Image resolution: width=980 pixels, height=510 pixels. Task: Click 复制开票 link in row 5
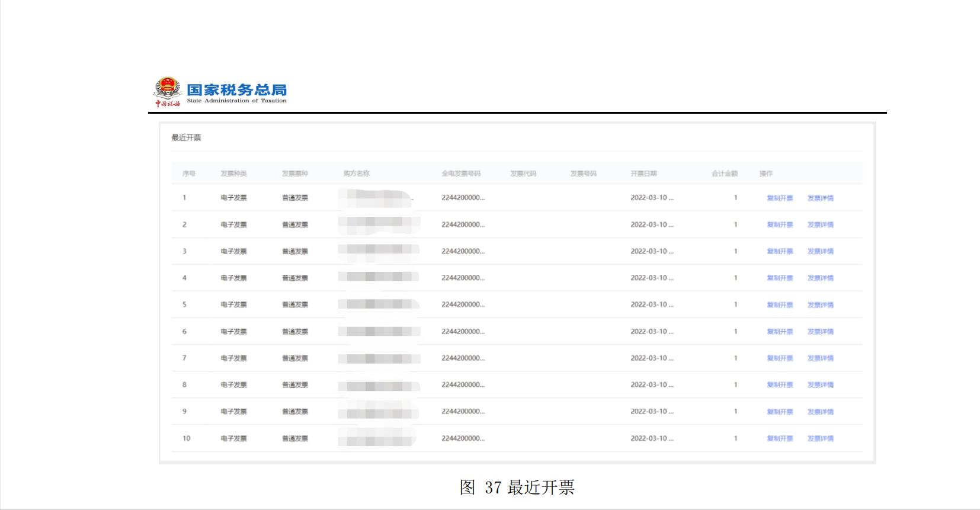click(x=780, y=305)
